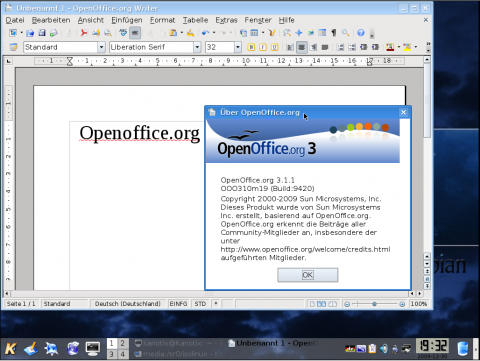The image size is (480, 361).
Task: Click the Insert table icon
Action: 254,33
